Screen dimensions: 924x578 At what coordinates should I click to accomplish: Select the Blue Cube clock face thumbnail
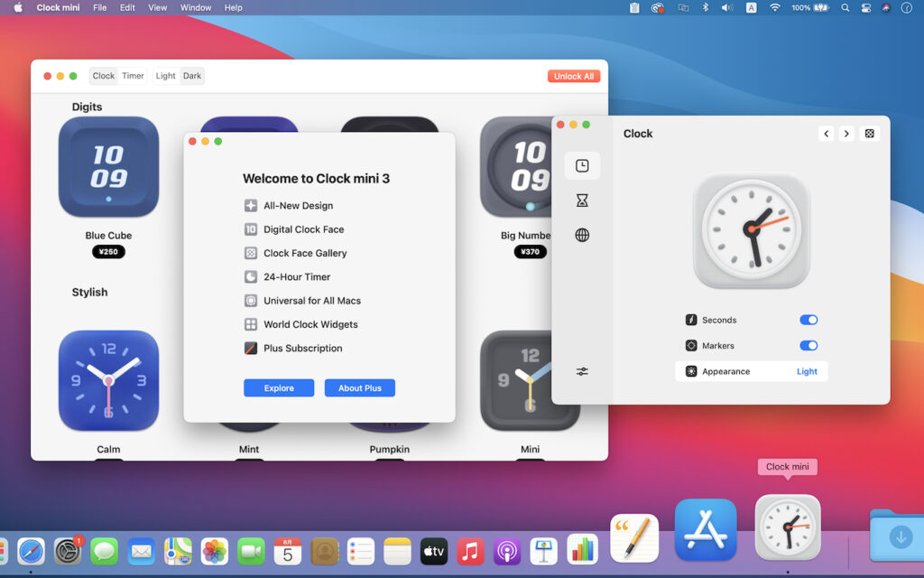pyautogui.click(x=108, y=166)
